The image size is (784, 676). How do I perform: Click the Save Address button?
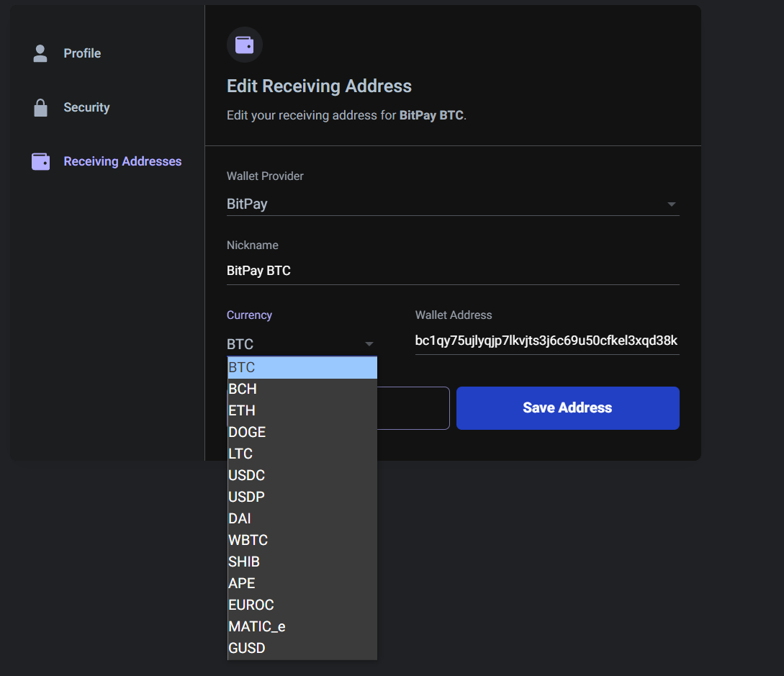click(567, 408)
